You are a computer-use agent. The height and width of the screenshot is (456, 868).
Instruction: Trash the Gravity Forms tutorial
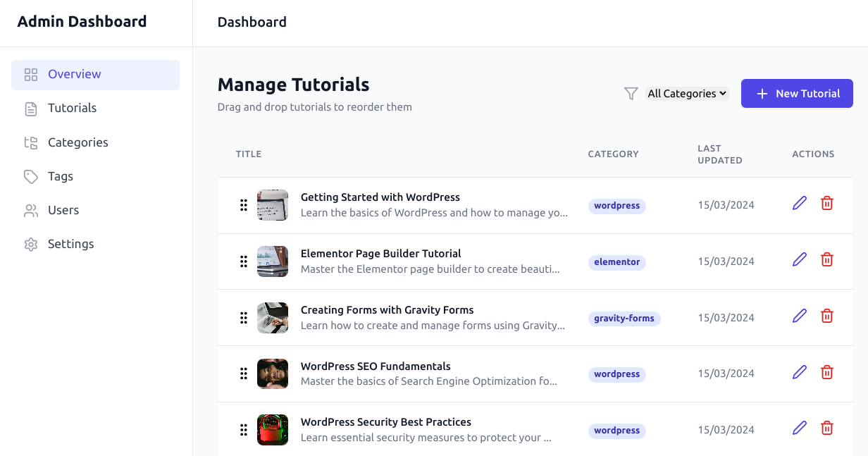(827, 316)
